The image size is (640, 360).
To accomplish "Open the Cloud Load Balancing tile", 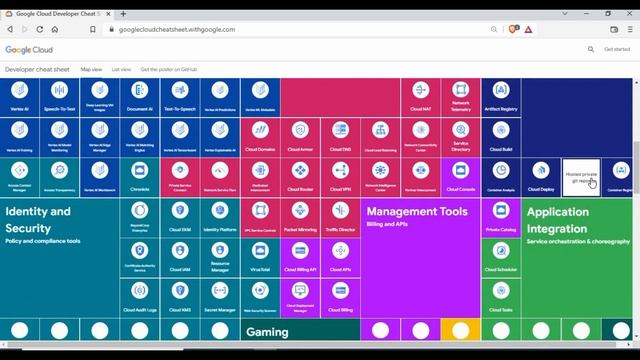I will coord(380,138).
